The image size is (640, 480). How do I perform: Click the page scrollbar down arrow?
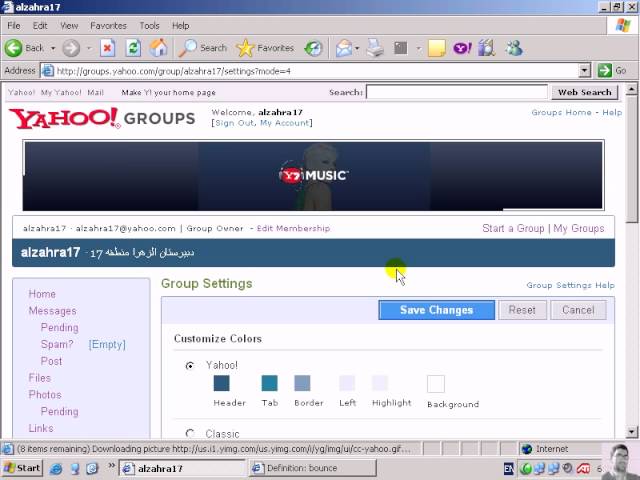[631, 432]
